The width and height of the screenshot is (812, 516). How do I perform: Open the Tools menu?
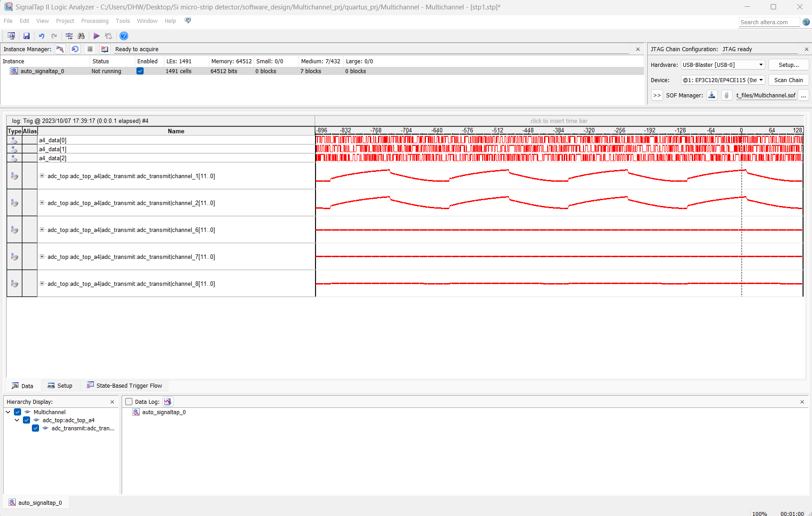point(123,21)
